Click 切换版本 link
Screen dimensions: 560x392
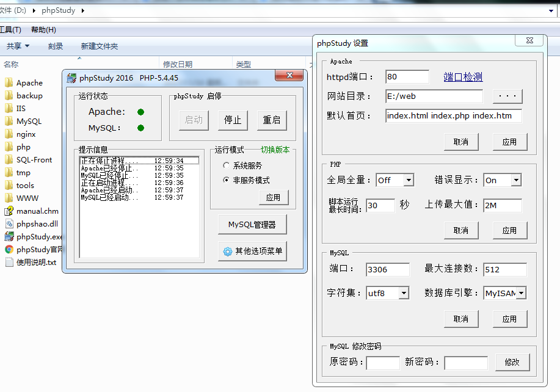(275, 150)
